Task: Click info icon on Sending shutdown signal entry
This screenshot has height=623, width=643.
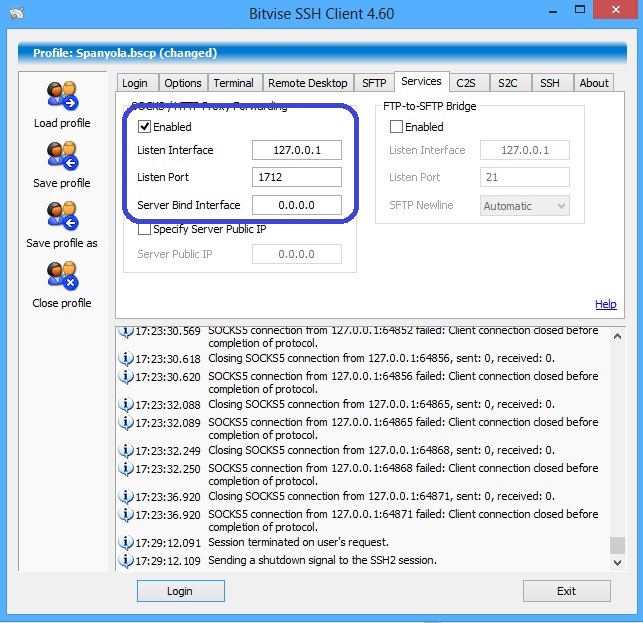Action: tap(126, 560)
